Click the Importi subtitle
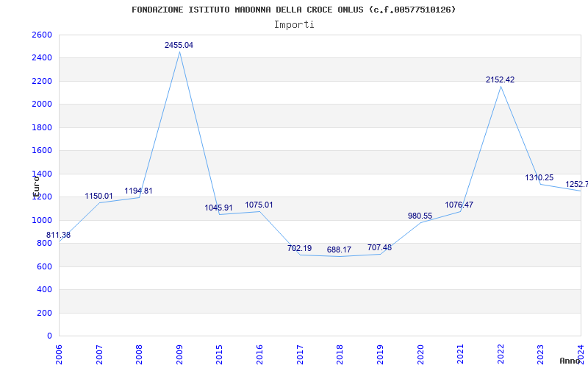588x368 pixels. point(294,25)
